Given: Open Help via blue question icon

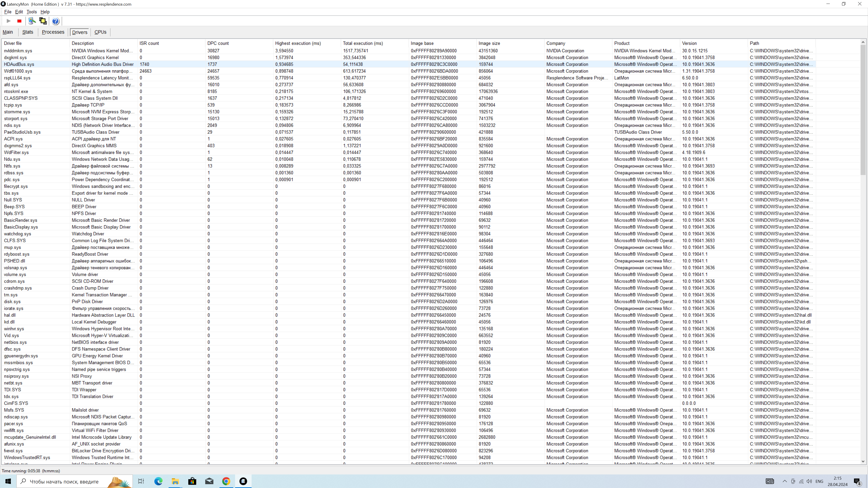Looking at the screenshot, I should coord(56,21).
